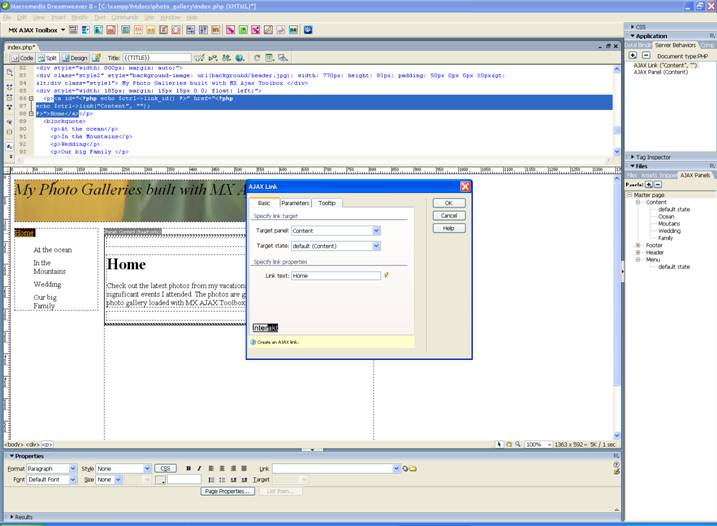Open the Style dropdown in Properties
Screen dimensions: 717x526
147,468
